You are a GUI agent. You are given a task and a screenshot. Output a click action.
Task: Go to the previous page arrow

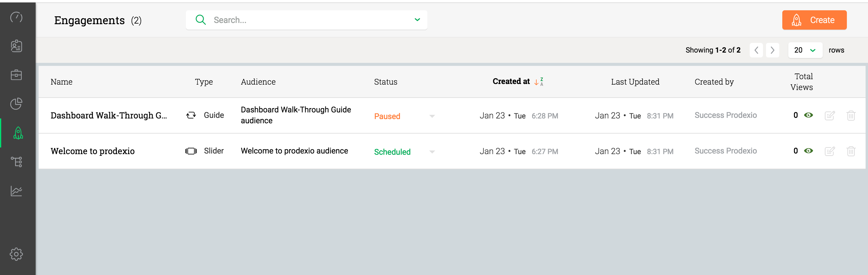click(756, 50)
